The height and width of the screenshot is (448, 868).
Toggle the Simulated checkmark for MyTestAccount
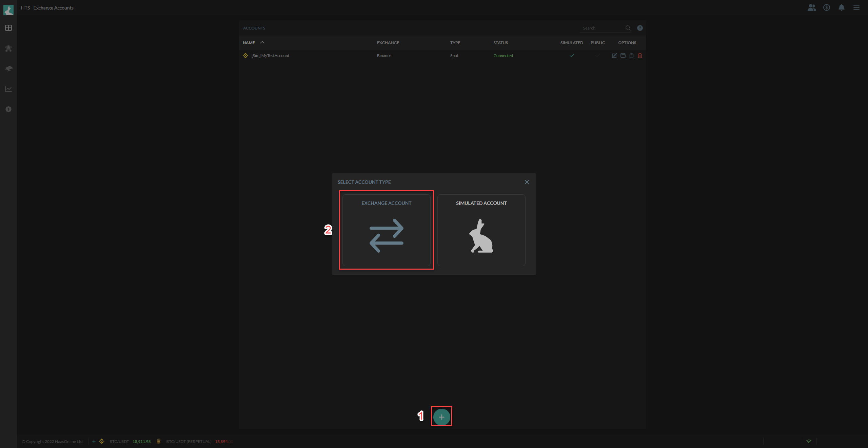pyautogui.click(x=572, y=56)
